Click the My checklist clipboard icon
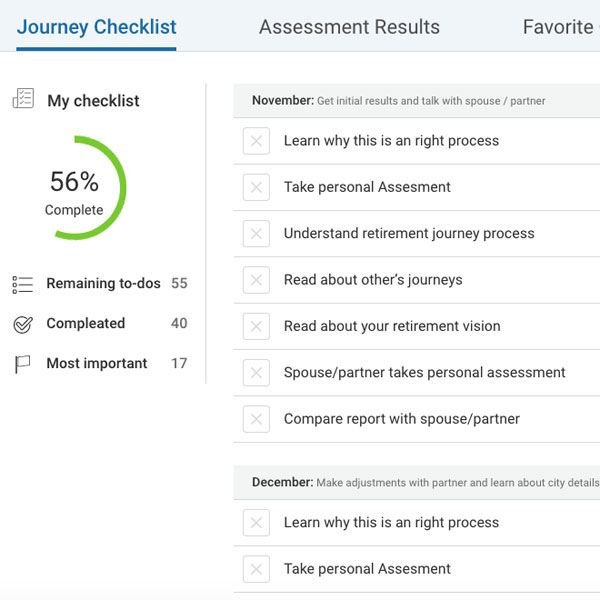Image resolution: width=600 pixels, height=600 pixels. (x=23, y=100)
